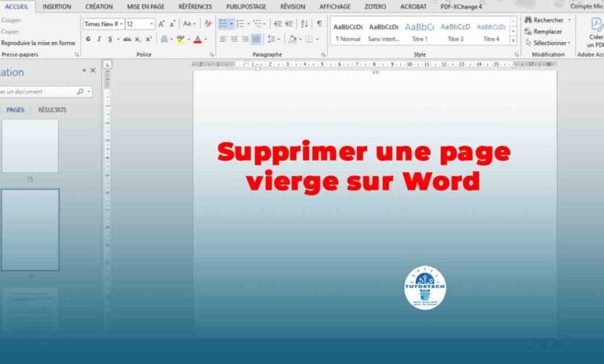This screenshot has height=364, width=604.
Task: Click Reproduire la mise en forme
Action: coord(38,43)
